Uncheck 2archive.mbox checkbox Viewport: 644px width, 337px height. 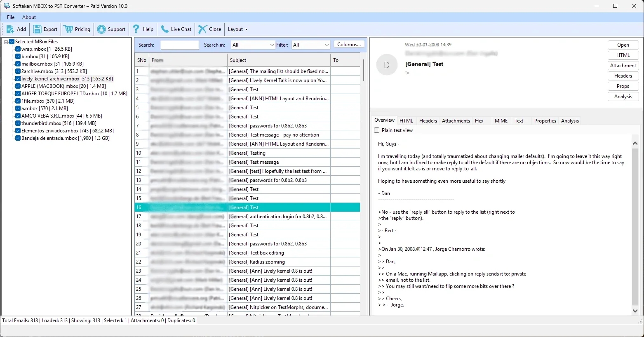pyautogui.click(x=18, y=71)
